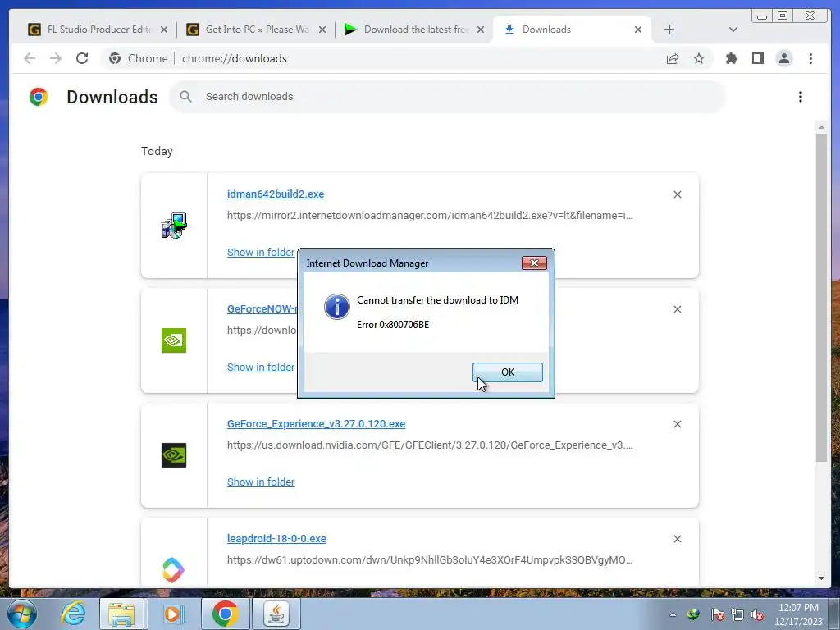Click the Action Center flag icon
Screen dimensions: 840x630
[x=718, y=615]
